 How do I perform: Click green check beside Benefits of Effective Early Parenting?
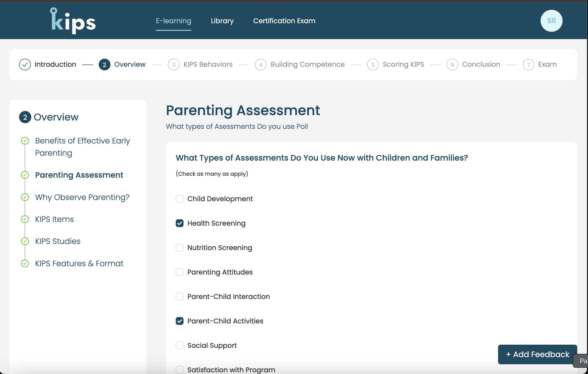point(25,141)
